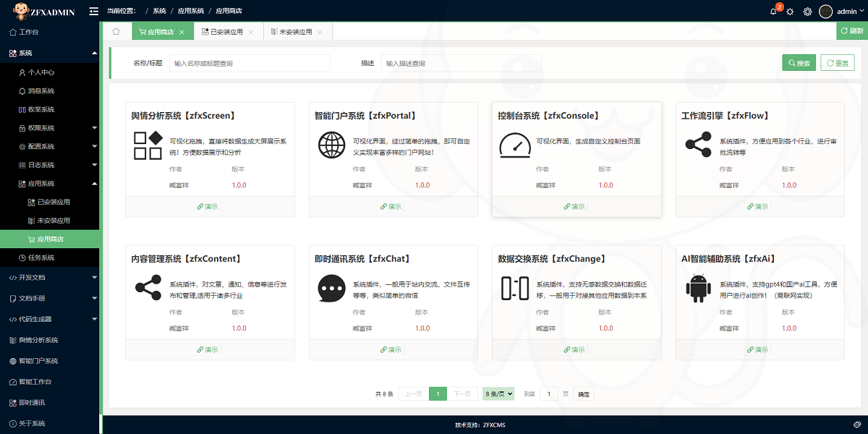This screenshot has width=868, height=434.
Task: Open the 8 条/页 page size dropdown
Action: (x=498, y=394)
